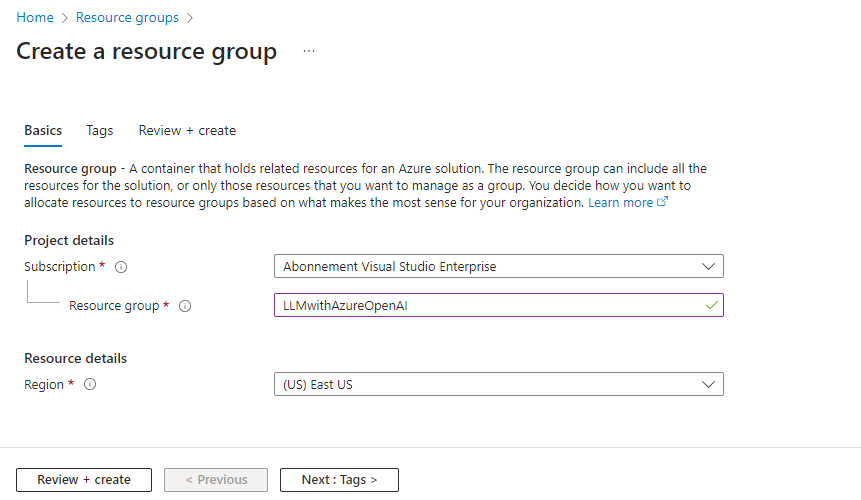Screen dimensions: 861x500
Task: Click the Next : Tags button
Action: tap(339, 480)
